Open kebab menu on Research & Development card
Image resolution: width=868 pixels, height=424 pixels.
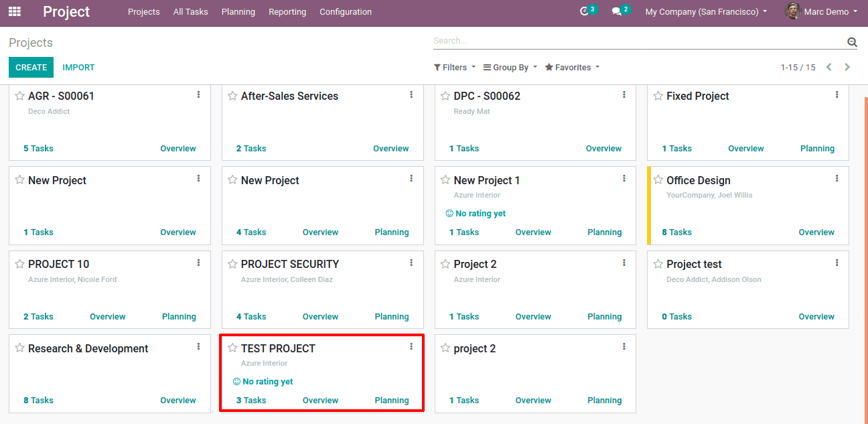198,347
